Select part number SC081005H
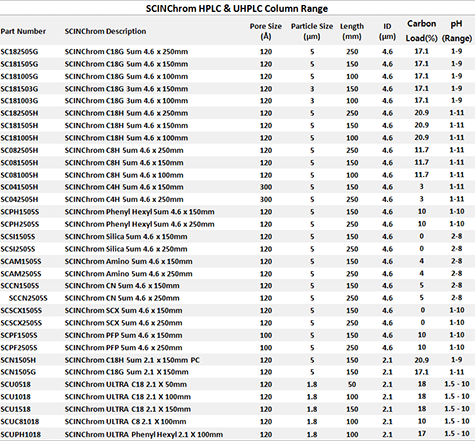The image size is (475, 441). coord(19,175)
